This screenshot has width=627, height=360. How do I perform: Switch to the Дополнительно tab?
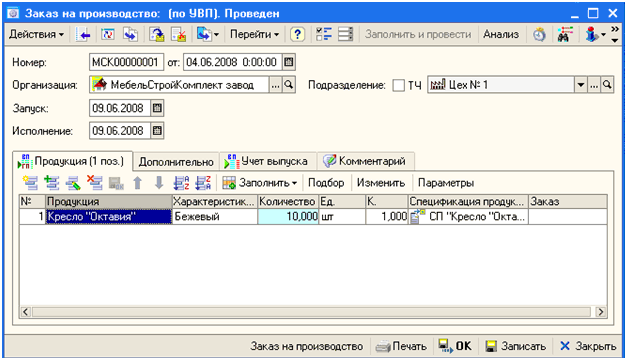176,162
